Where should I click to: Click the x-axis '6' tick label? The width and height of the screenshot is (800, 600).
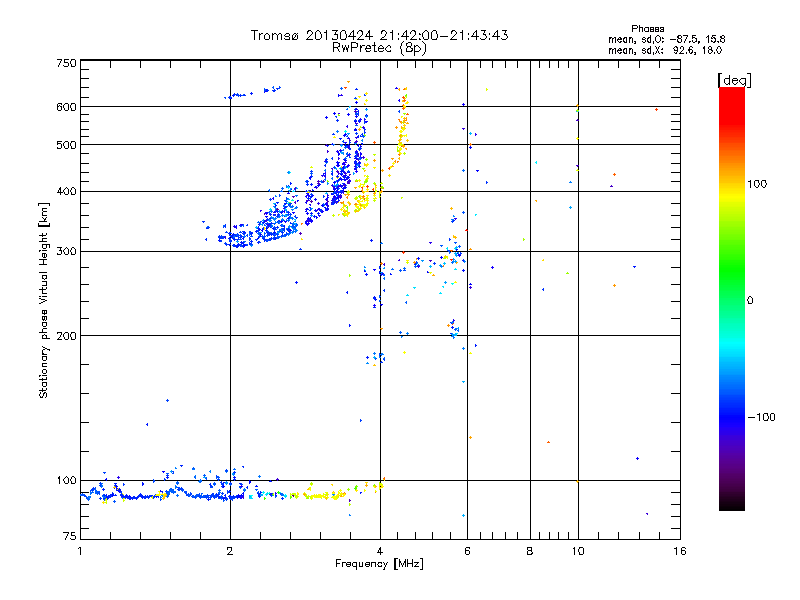coord(467,551)
